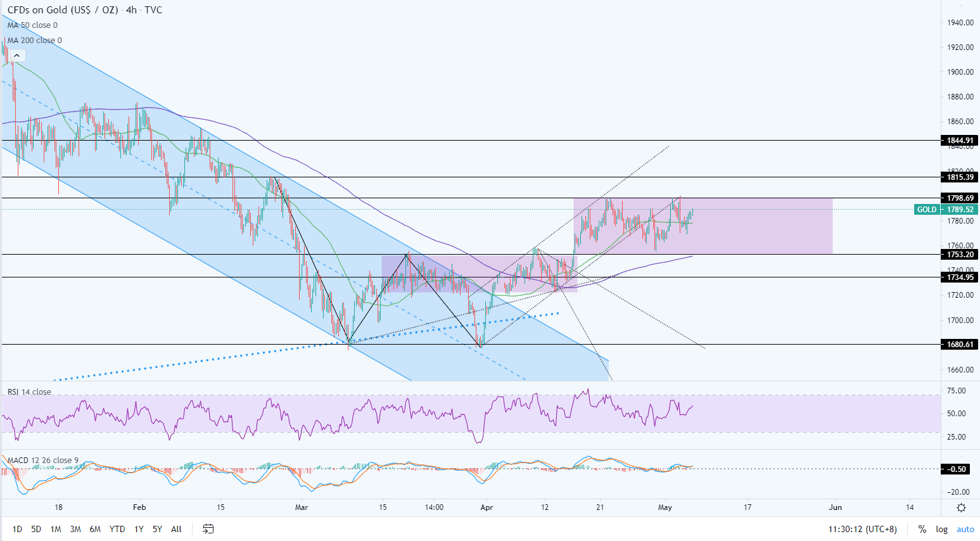Image resolution: width=980 pixels, height=541 pixels.
Task: Select the 6M time range
Action: 95,529
